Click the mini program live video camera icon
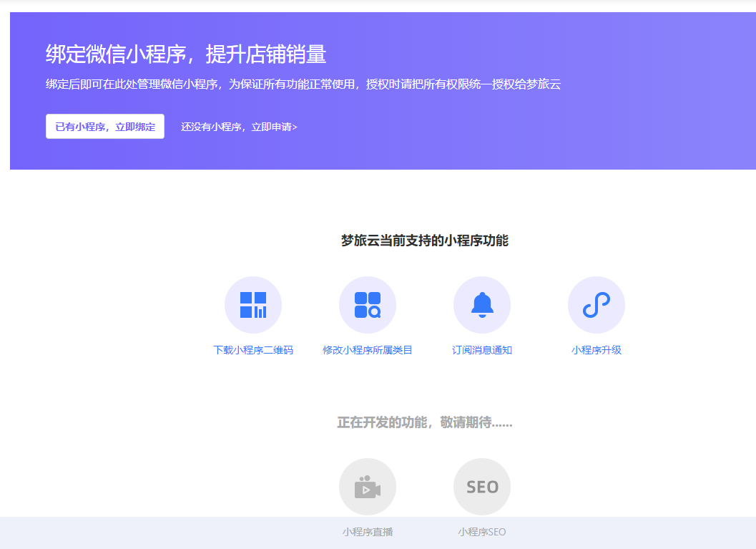The height and width of the screenshot is (549, 756). [368, 487]
